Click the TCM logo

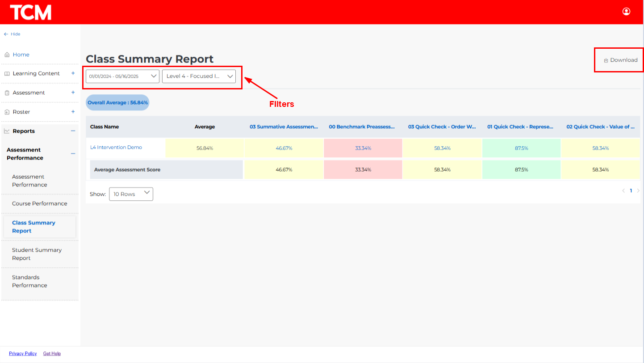tap(31, 12)
